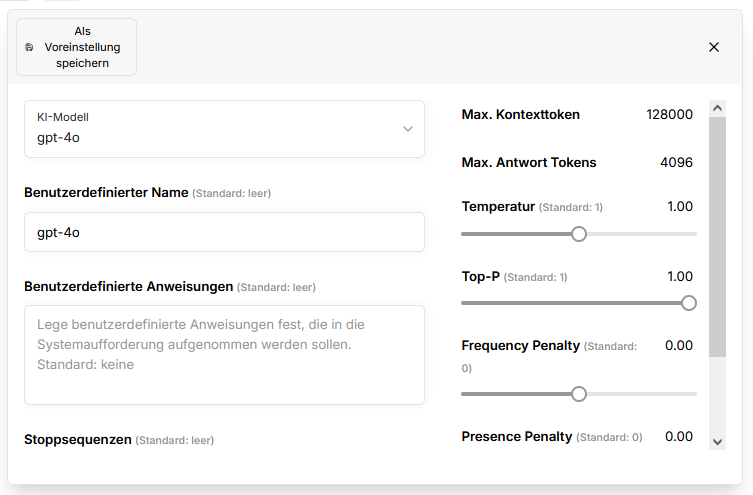This screenshot has height=495, width=753.
Task: Select the Max. Kontexttoken value 128000
Action: (x=669, y=115)
